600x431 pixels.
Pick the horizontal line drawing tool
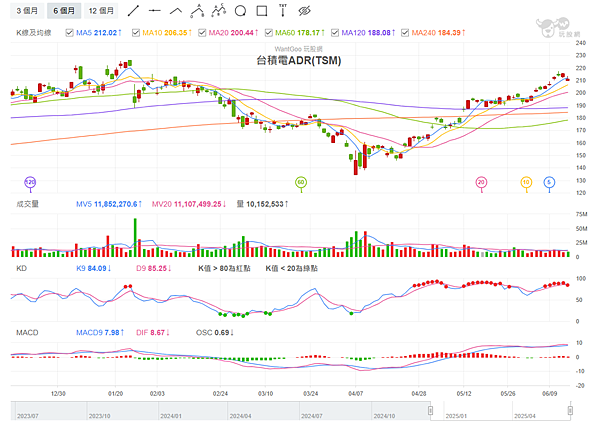coord(155,11)
